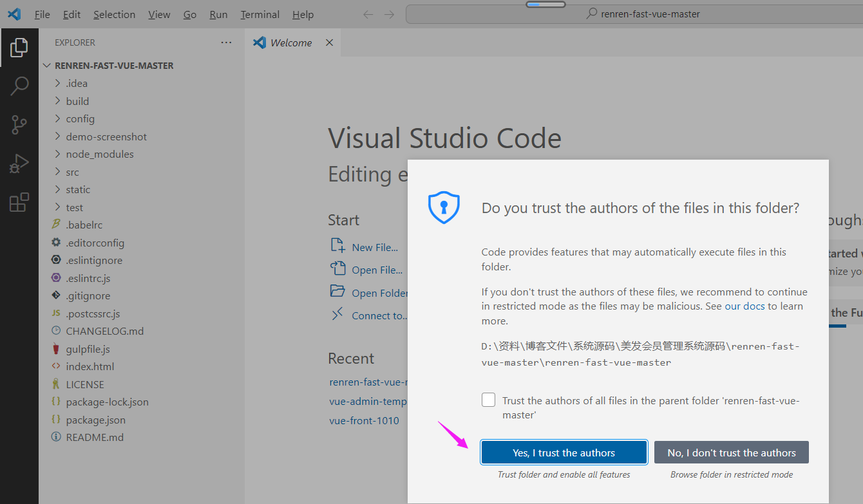Open Explorer more actions ellipsis

pos(226,42)
